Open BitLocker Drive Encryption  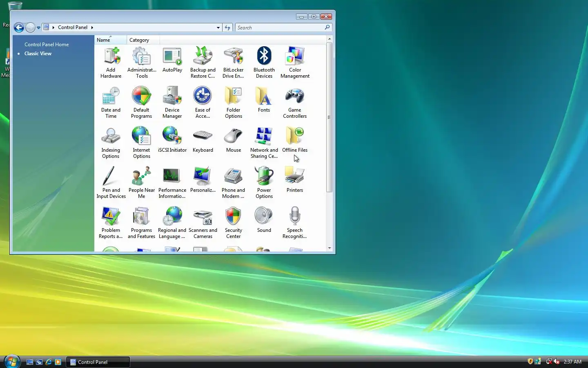(x=233, y=62)
